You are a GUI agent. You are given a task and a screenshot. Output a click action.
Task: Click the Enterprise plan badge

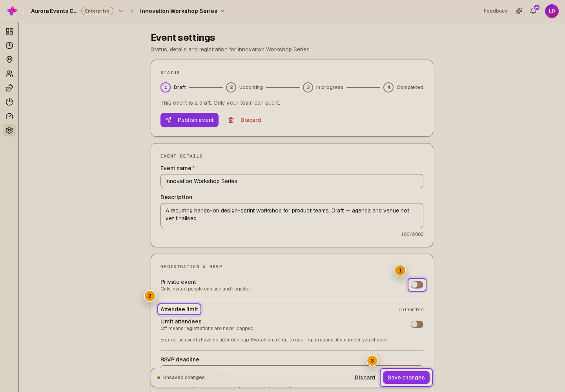coord(97,11)
